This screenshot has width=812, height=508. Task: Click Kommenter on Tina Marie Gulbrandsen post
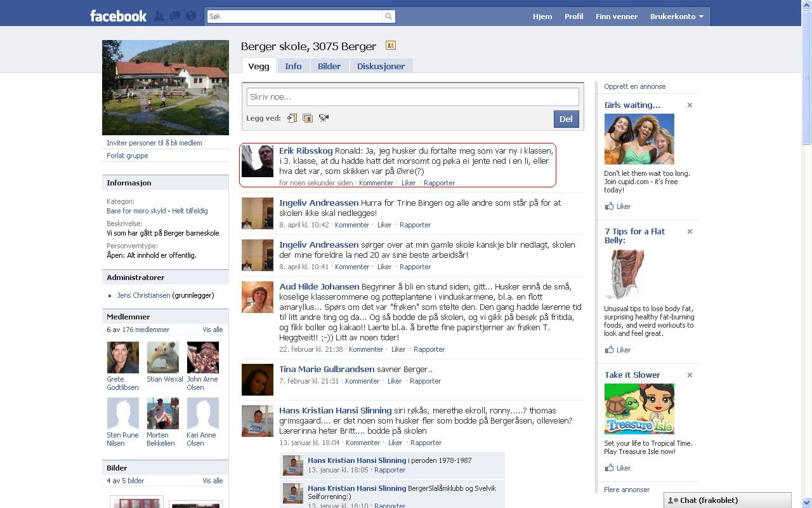coord(362,381)
